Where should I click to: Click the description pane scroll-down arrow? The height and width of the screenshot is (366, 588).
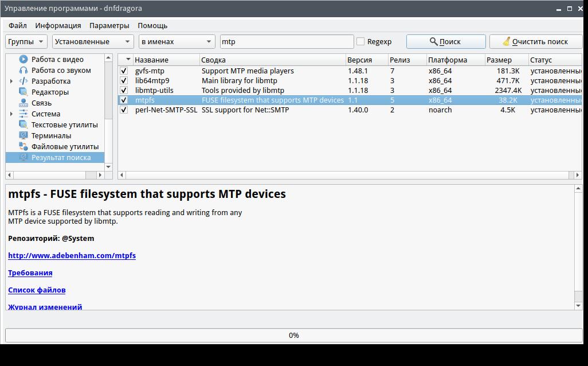click(578, 306)
